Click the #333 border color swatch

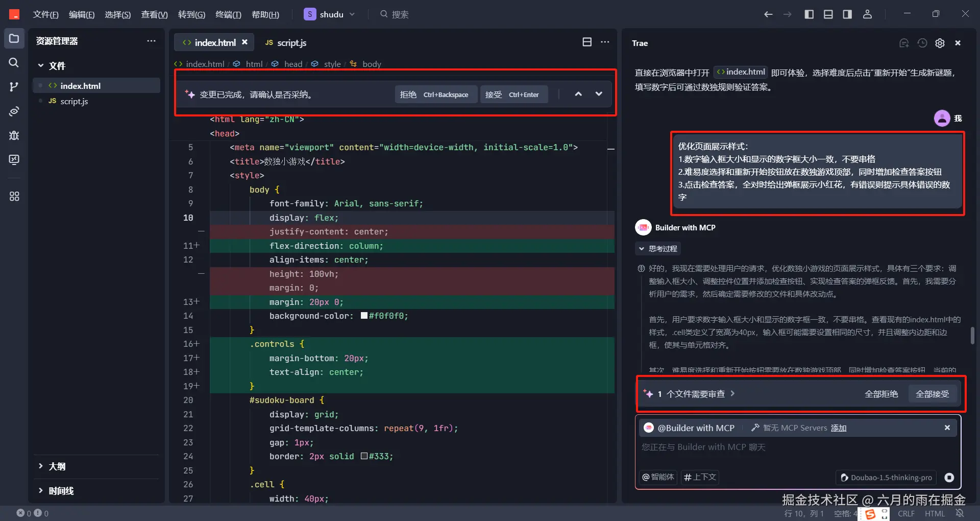pos(364,456)
